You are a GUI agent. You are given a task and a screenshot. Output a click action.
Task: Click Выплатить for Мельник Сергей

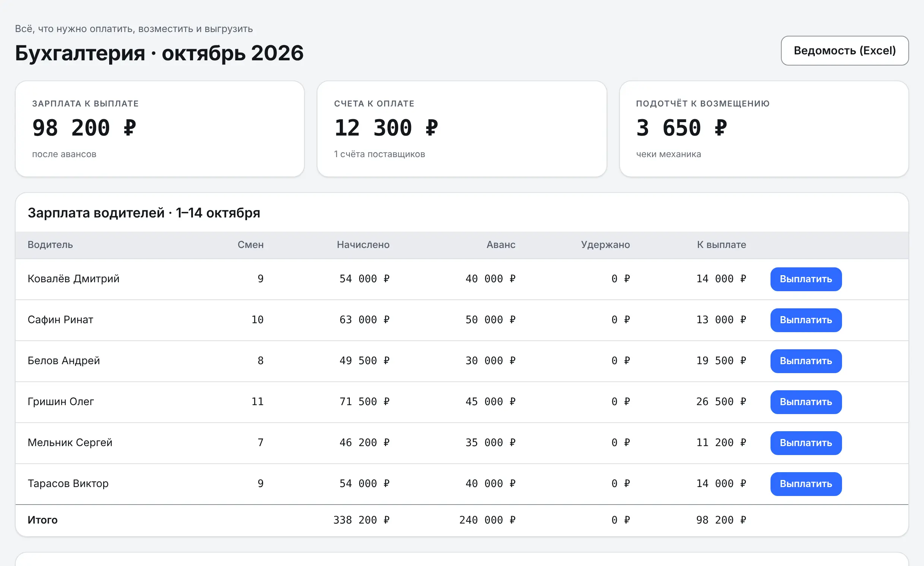(806, 443)
